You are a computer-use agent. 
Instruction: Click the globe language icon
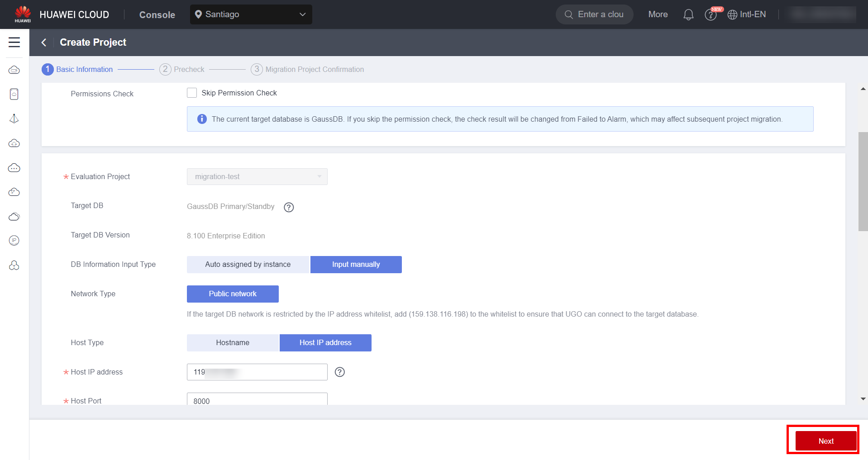click(732, 14)
